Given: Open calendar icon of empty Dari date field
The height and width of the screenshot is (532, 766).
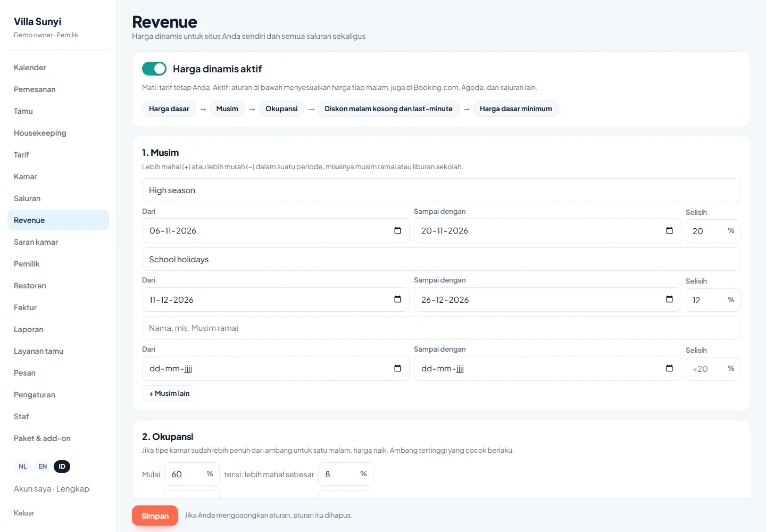Looking at the screenshot, I should pos(397,369).
